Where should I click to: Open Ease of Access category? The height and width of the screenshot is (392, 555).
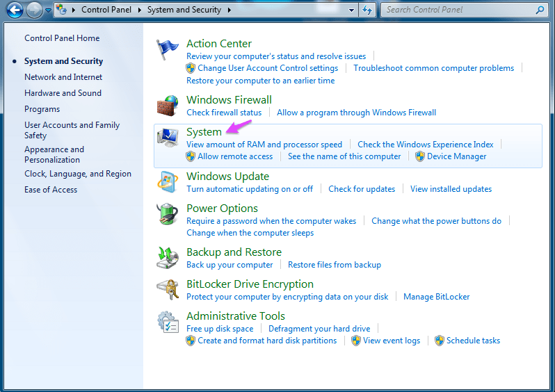coord(51,190)
